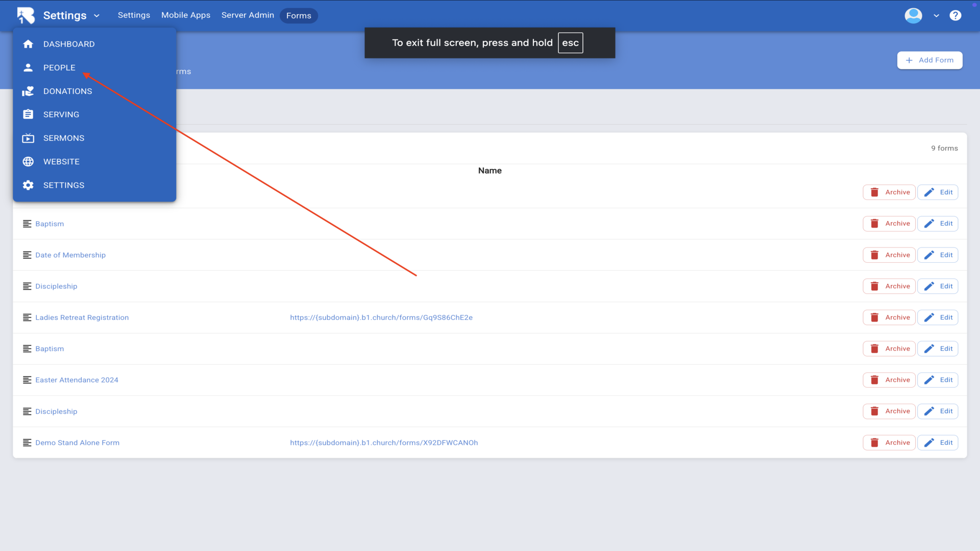Screen dimensions: 980x551
Task: Open the user avatar menu
Action: click(913, 15)
